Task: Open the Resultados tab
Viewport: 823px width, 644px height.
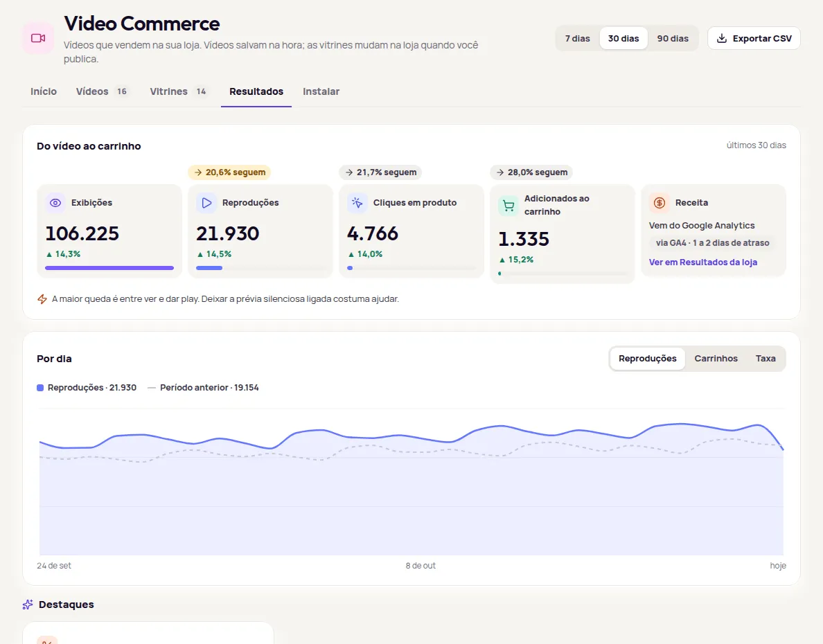Action: tap(256, 91)
